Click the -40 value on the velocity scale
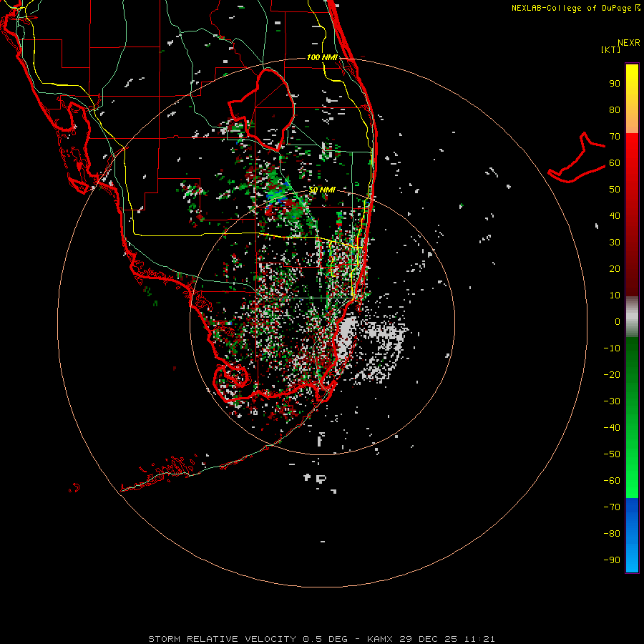The image size is (644, 644). coord(612,428)
